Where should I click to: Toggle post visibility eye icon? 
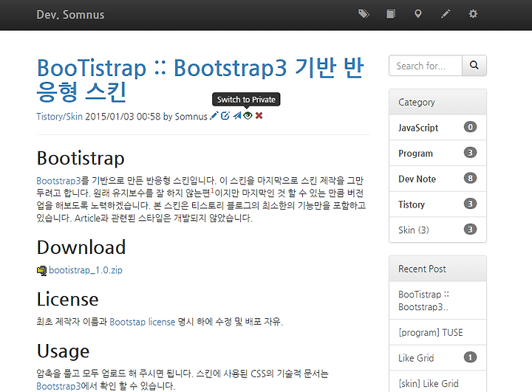[248, 116]
